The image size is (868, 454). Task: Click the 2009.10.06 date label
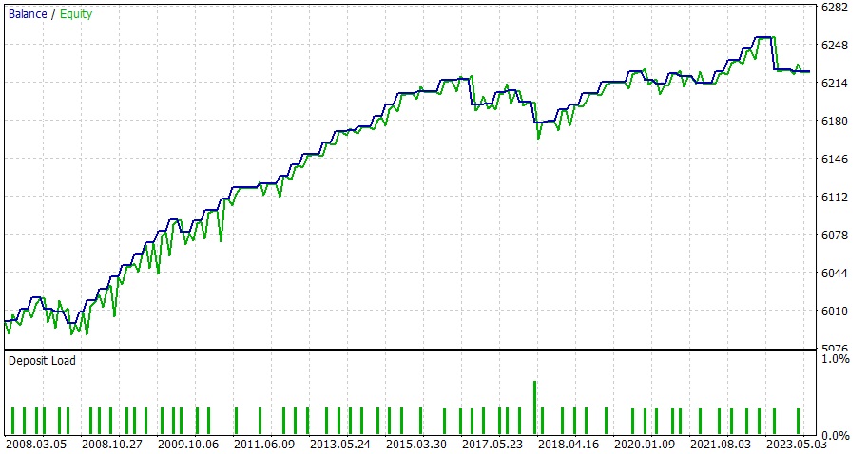point(188,445)
